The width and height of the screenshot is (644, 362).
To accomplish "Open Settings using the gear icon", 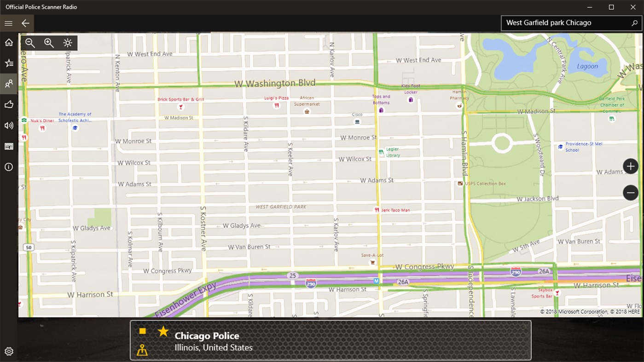I will (8, 351).
